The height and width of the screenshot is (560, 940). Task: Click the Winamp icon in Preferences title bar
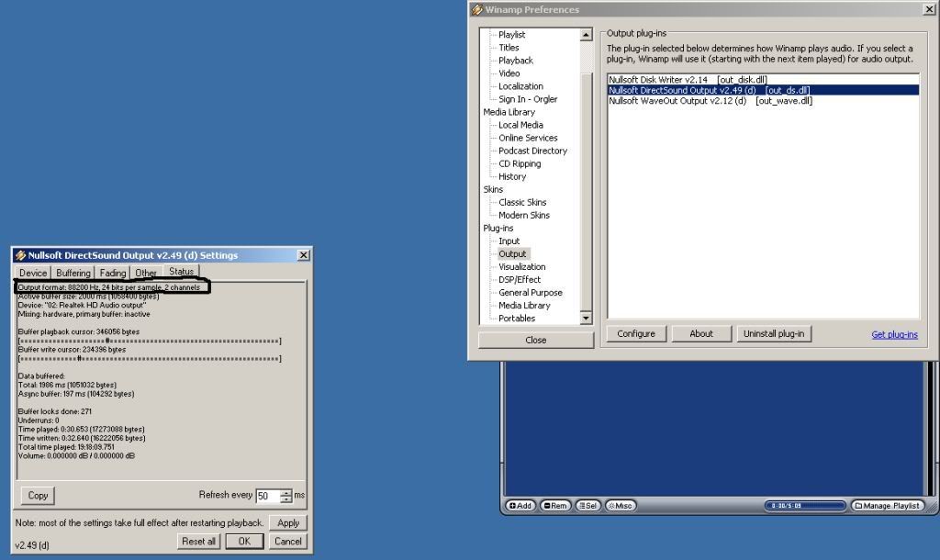476,9
